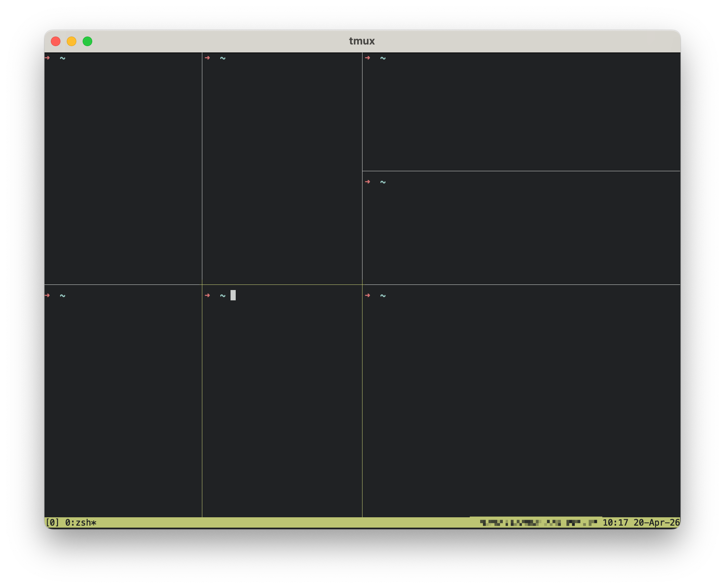
Task: Click the yellow-highlighted border left of the active pane
Action: pos(202,397)
